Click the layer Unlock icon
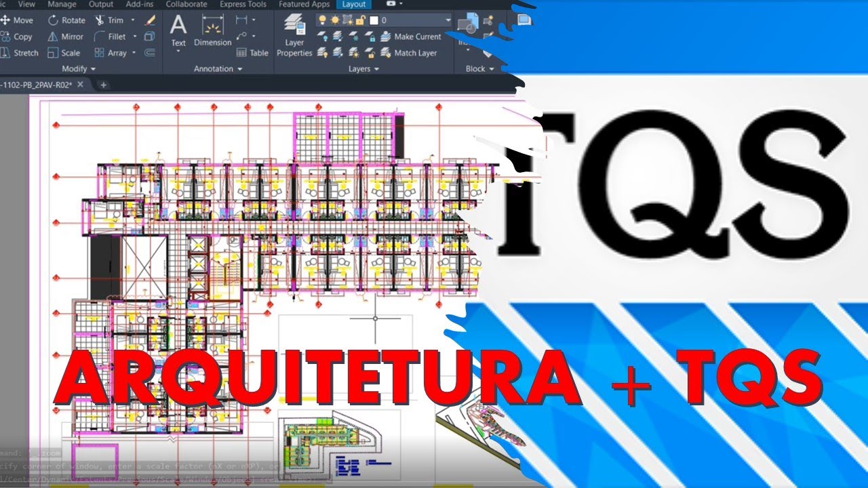 (370, 53)
